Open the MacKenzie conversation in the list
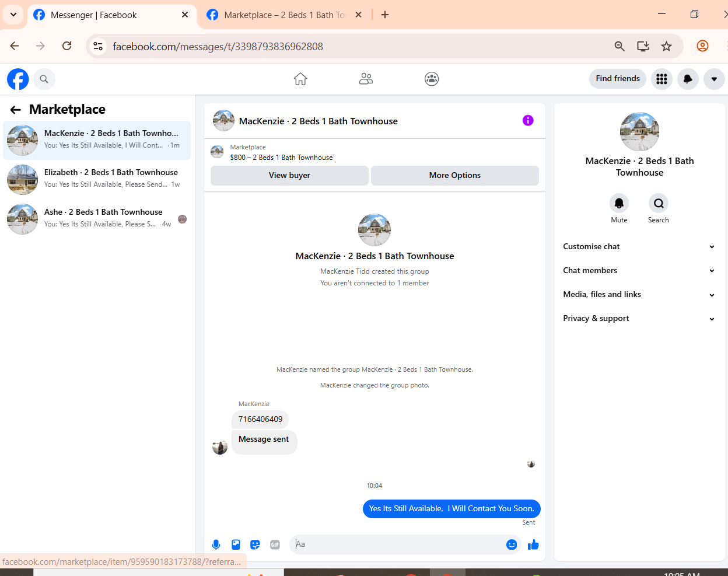 pyautogui.click(x=97, y=140)
